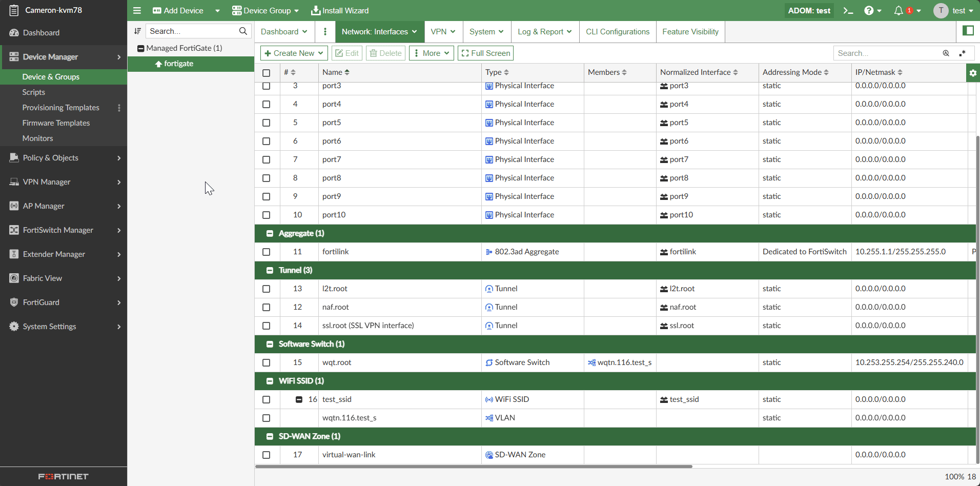Open Scripts in the sidebar

coord(34,92)
